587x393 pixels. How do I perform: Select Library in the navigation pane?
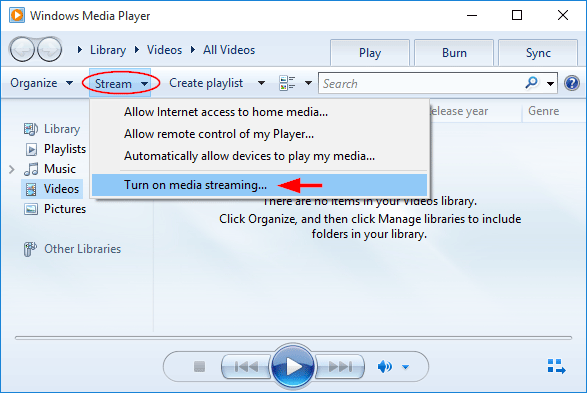[52, 129]
